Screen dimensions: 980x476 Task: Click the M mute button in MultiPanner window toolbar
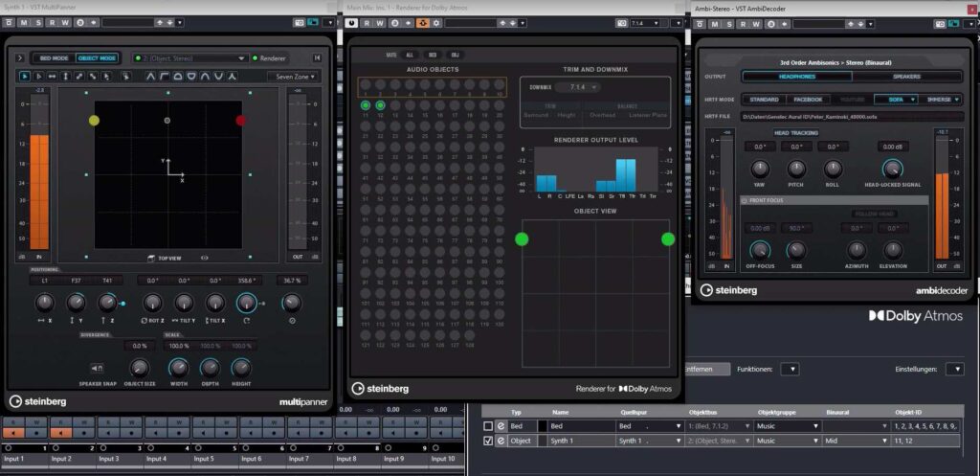24,23
